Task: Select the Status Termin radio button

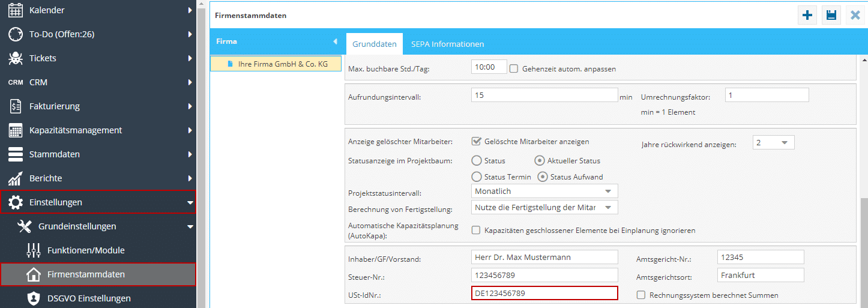Action: 477,177
